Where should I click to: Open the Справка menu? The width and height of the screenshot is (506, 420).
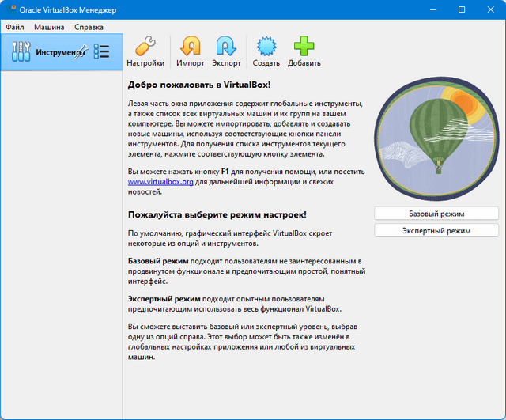[89, 27]
